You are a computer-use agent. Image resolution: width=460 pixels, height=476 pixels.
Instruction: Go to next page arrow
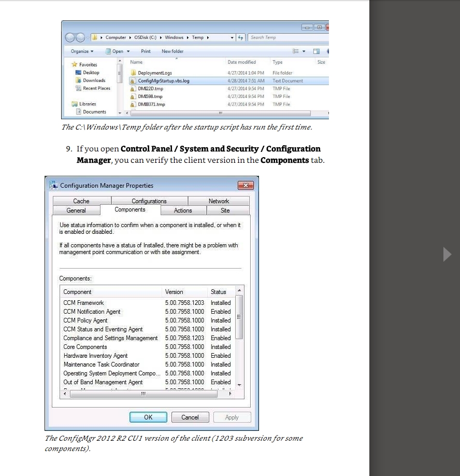[447, 254]
